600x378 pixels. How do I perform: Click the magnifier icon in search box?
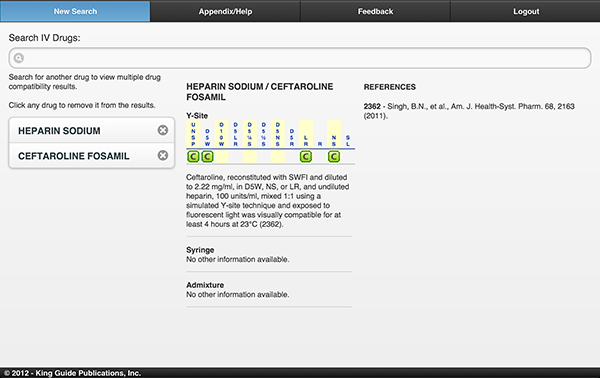[19, 58]
